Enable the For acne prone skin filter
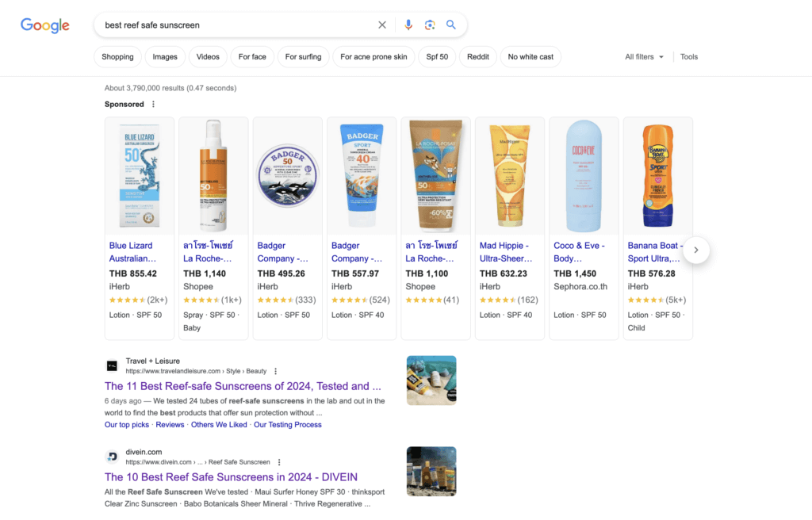Viewport: 812px width, 520px height. (373, 56)
